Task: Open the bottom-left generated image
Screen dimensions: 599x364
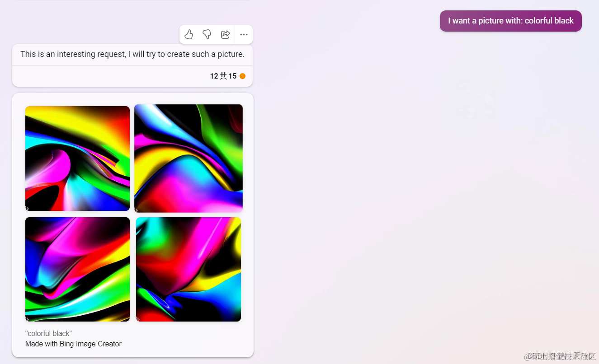Action: pos(77,269)
